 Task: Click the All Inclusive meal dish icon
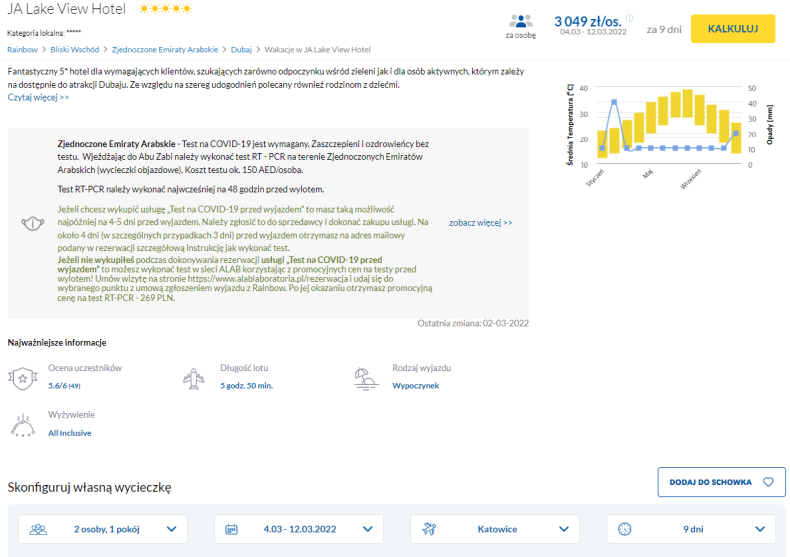coord(23,426)
